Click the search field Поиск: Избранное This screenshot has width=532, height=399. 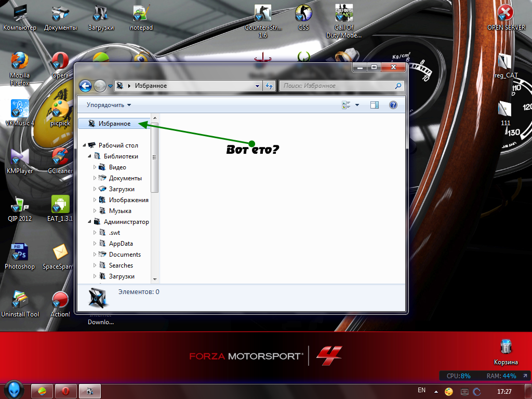pos(338,86)
